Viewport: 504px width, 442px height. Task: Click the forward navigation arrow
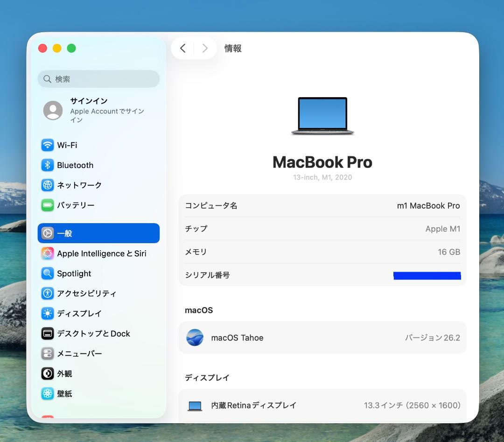[205, 48]
